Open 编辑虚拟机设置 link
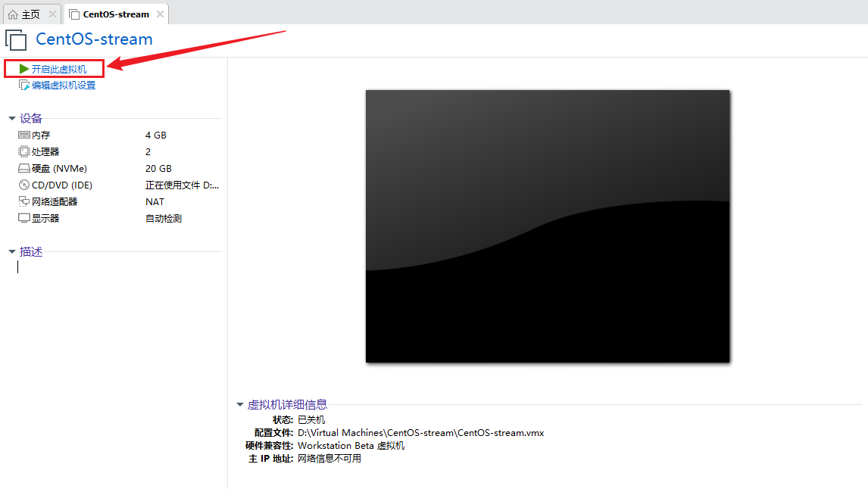This screenshot has width=868, height=489. tap(64, 86)
